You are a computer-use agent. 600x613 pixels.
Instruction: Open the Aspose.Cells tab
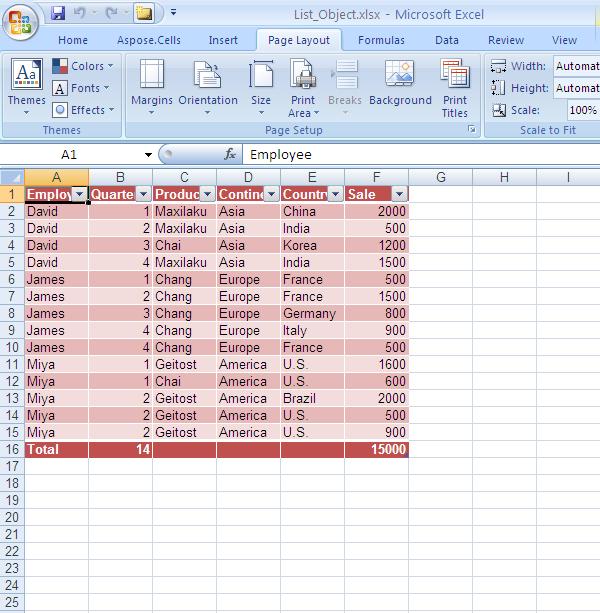click(149, 40)
